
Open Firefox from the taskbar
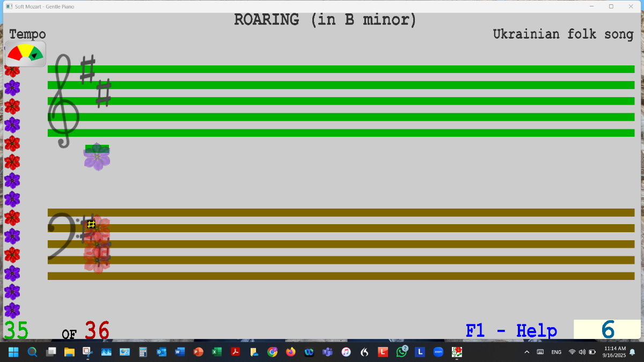(x=291, y=352)
